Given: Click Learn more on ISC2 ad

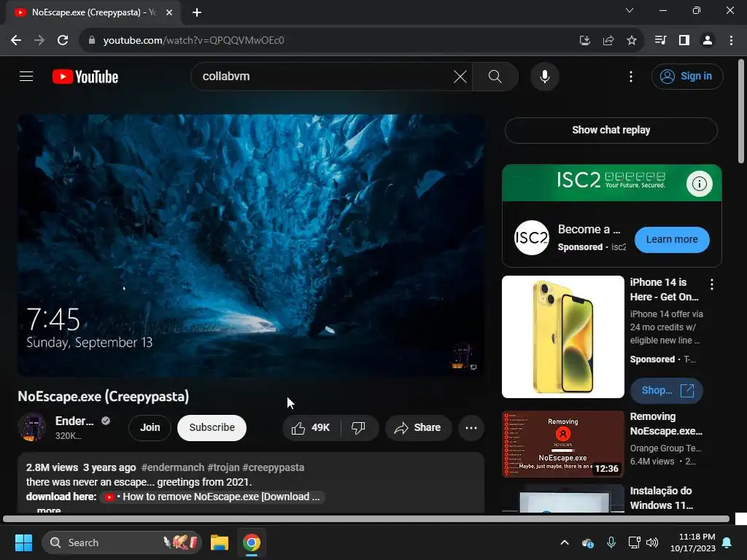Looking at the screenshot, I should [672, 239].
